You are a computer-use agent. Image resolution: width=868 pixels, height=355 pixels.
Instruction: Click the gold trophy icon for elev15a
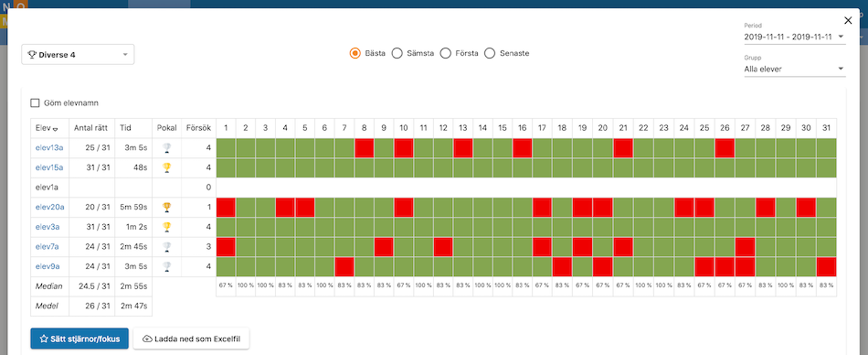(x=166, y=167)
